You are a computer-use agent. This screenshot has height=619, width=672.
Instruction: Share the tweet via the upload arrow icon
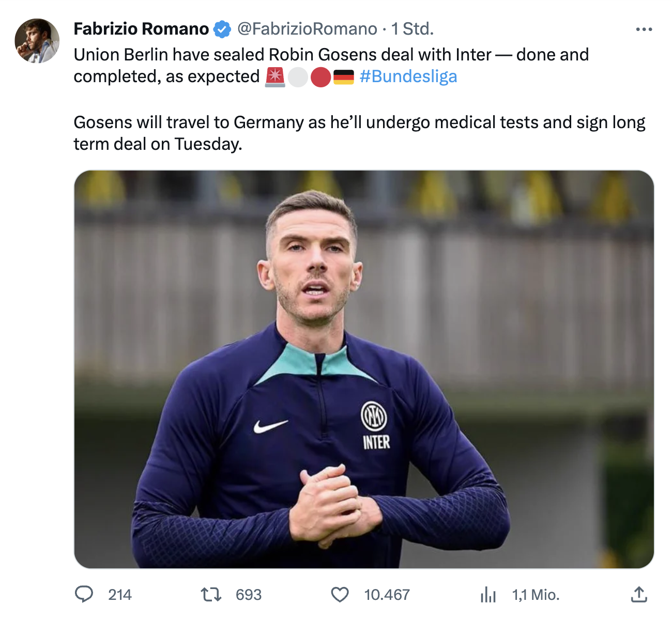(639, 595)
